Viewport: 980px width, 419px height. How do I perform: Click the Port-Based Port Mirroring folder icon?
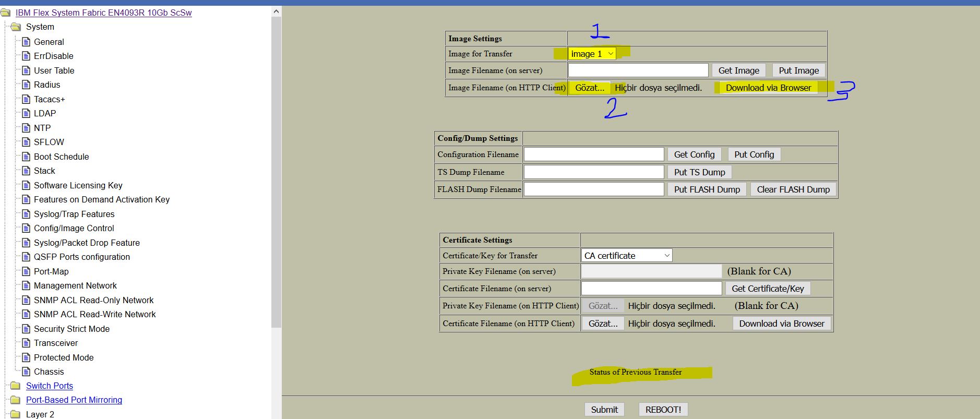coord(16,400)
